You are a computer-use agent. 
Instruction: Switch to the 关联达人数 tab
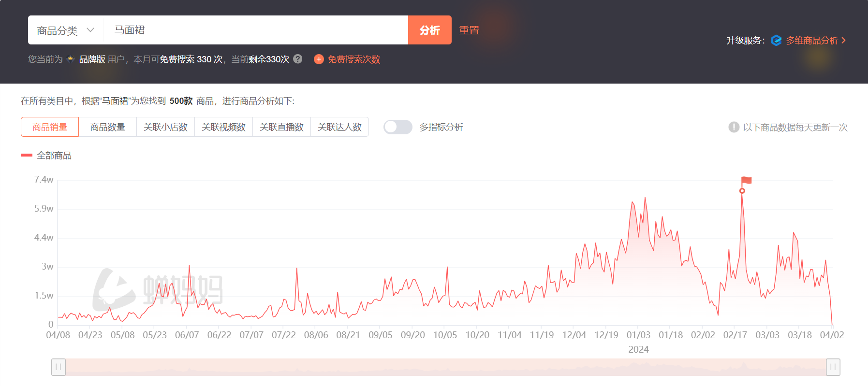339,127
